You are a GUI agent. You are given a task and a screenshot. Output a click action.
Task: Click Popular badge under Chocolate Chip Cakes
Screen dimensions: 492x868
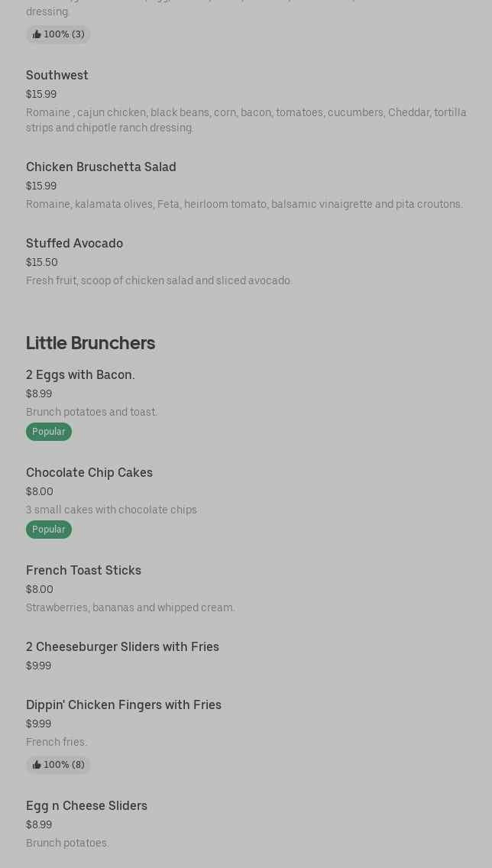coord(49,530)
